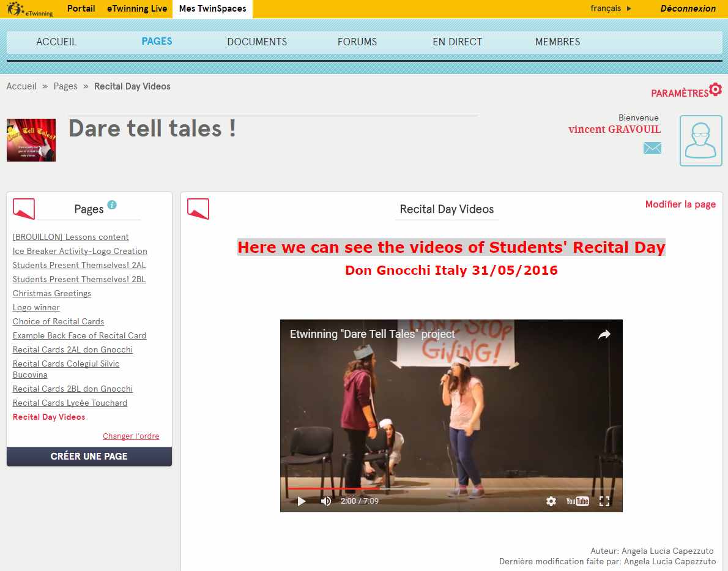Open the français language dropdown

click(x=611, y=9)
